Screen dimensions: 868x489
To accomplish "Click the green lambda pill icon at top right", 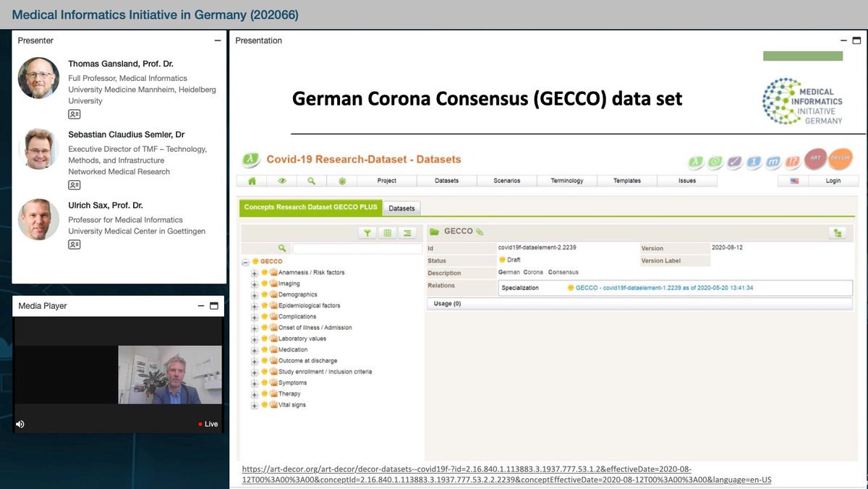I will pos(696,162).
